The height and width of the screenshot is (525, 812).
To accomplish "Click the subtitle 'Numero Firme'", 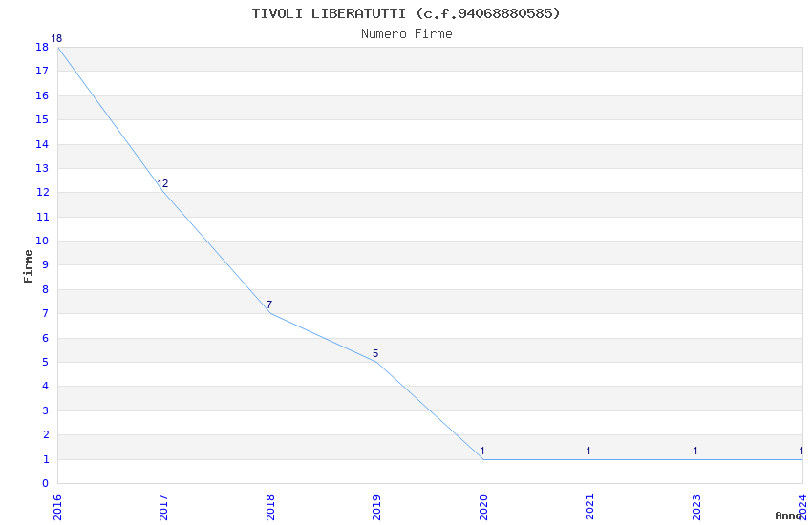I will pyautogui.click(x=407, y=34).
